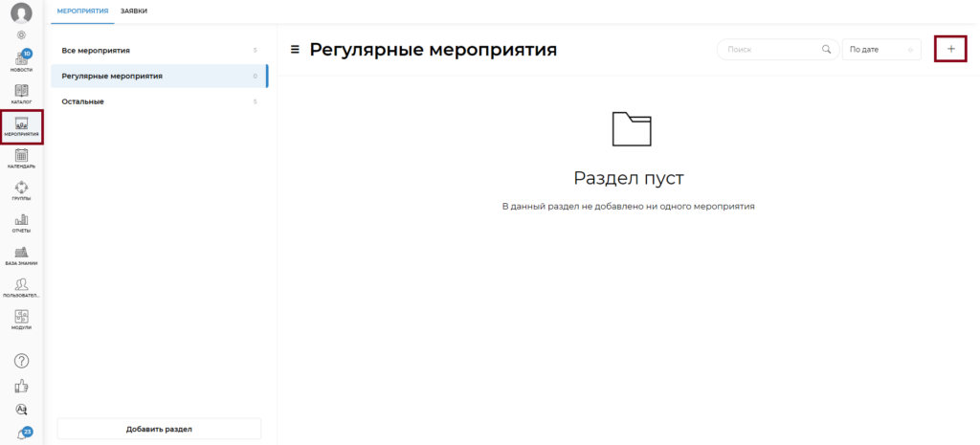
Task: Open the По дате sort dropdown
Action: coord(881,50)
